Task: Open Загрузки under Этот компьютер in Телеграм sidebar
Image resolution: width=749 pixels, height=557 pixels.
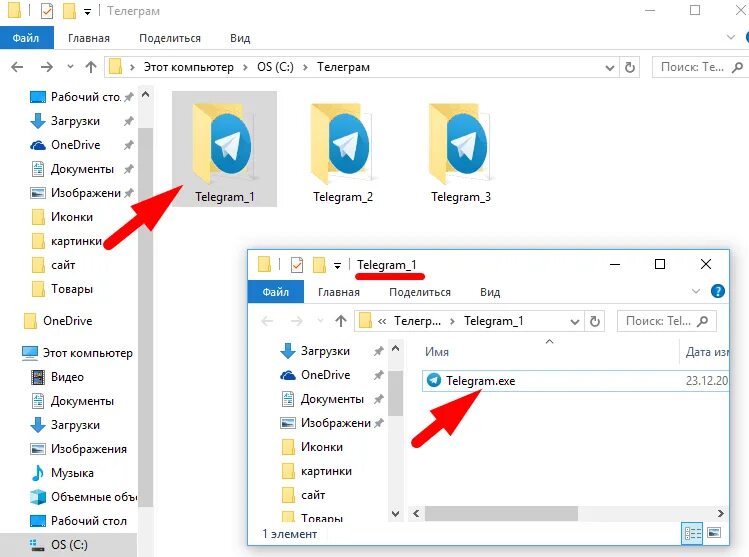Action: click(65, 425)
